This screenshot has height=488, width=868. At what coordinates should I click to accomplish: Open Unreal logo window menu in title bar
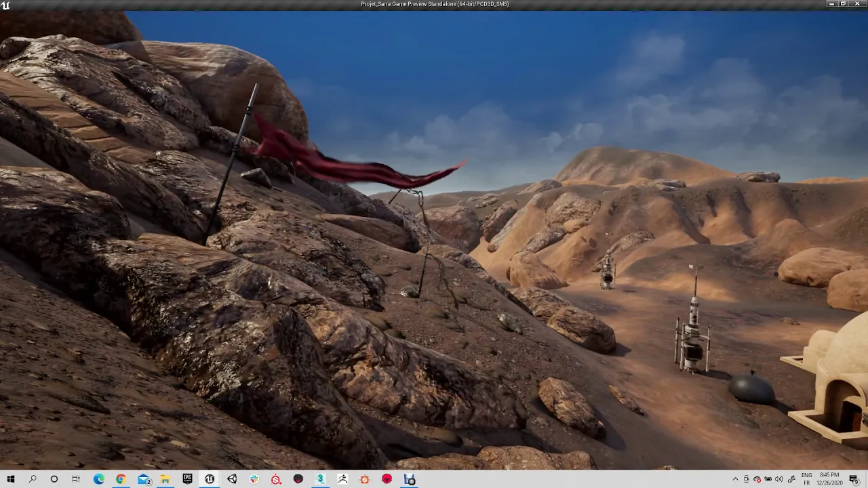pyautogui.click(x=5, y=4)
